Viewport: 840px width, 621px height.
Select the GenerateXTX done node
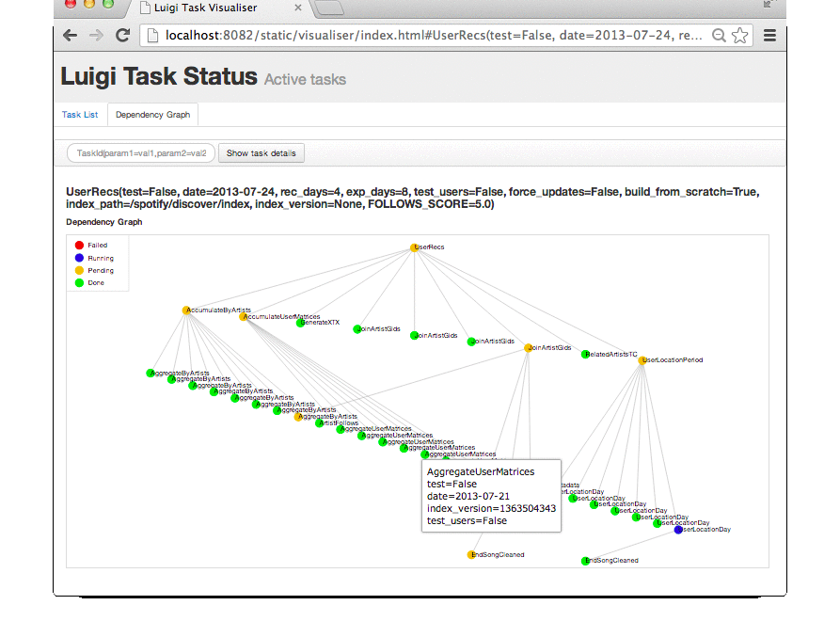pyautogui.click(x=300, y=323)
